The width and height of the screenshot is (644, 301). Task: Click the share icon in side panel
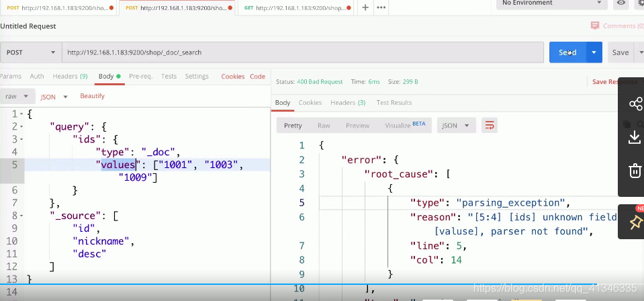click(635, 103)
